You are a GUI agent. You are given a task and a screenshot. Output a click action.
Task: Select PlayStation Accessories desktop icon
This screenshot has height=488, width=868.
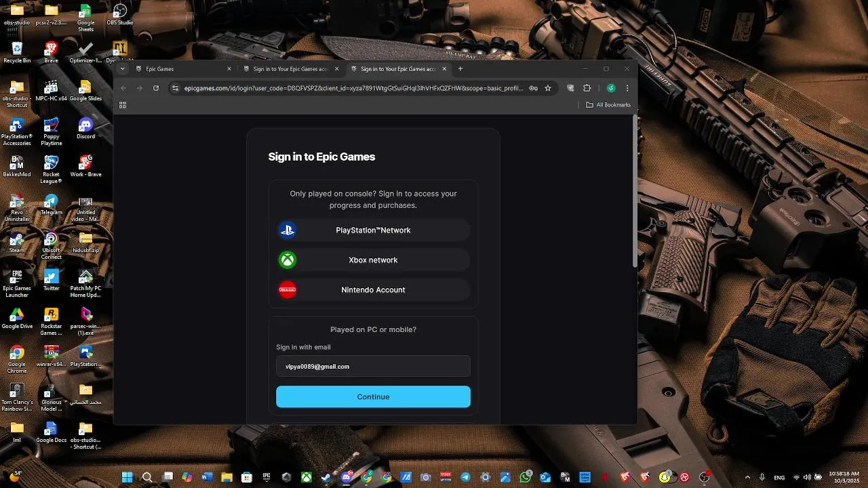[17, 131]
